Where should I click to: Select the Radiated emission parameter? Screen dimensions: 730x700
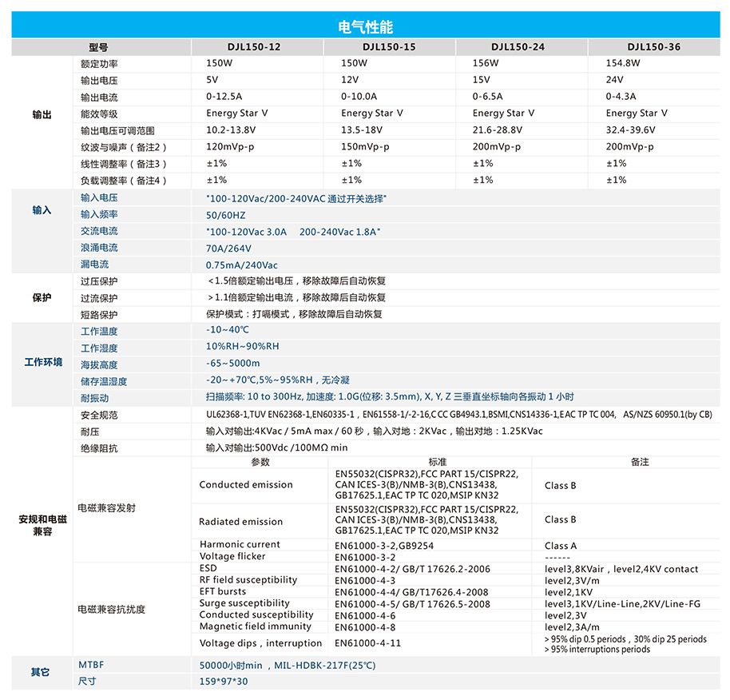point(240,522)
